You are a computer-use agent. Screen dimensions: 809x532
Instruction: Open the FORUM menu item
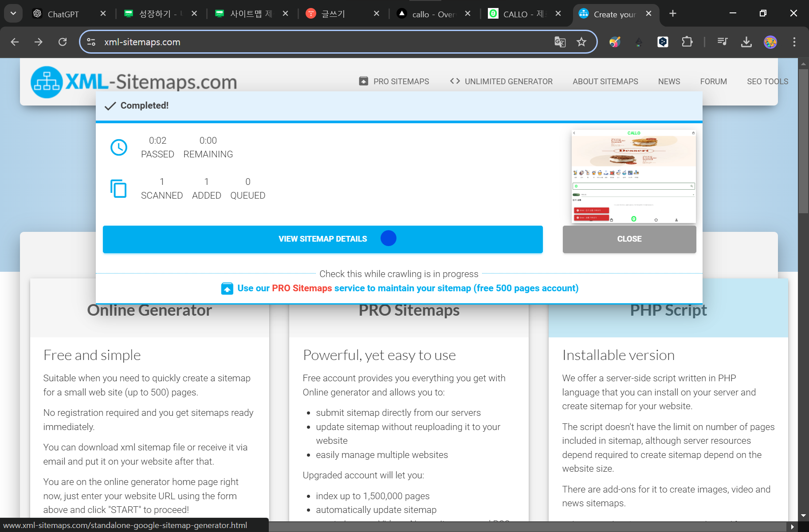713,82
